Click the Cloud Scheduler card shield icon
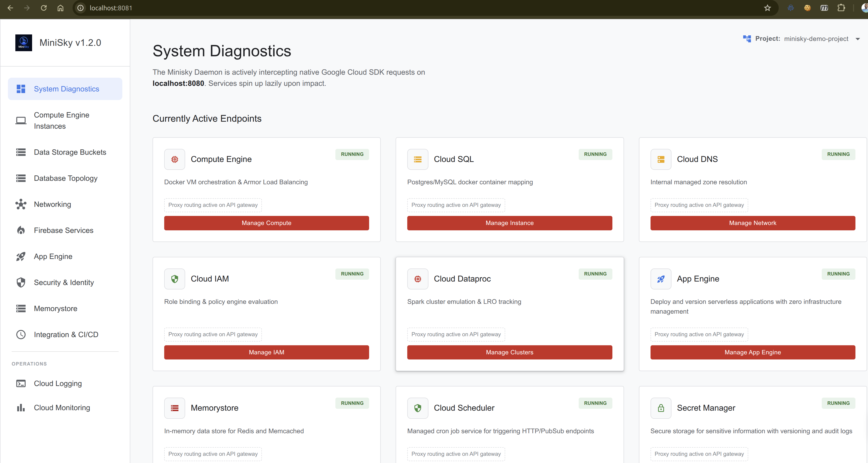This screenshot has height=463, width=868. (417, 408)
